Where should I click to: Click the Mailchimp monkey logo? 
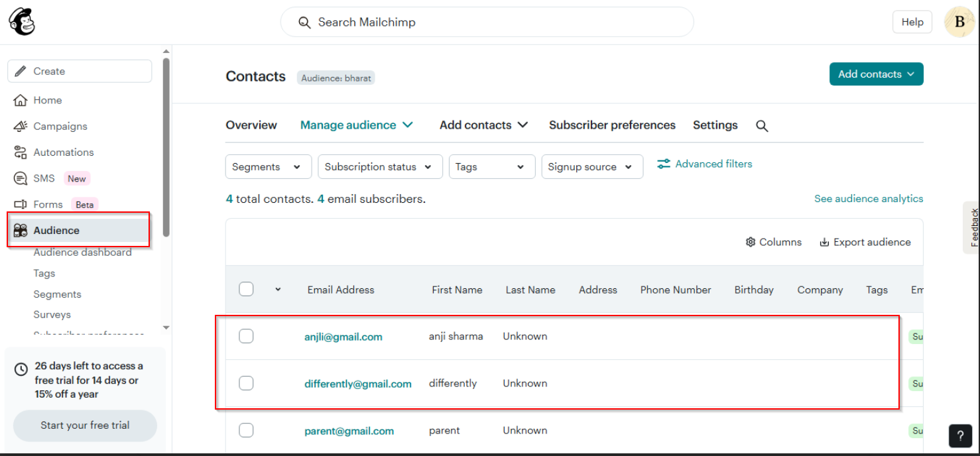click(x=22, y=22)
